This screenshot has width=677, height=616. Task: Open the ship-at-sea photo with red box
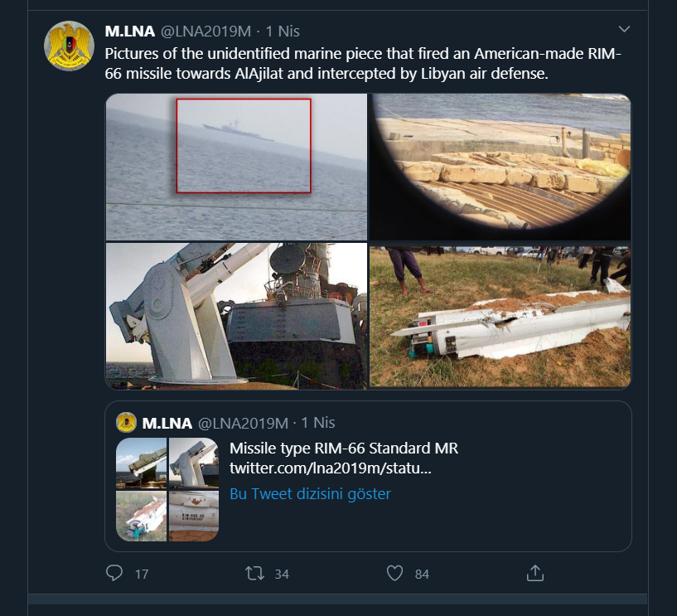coord(236,167)
